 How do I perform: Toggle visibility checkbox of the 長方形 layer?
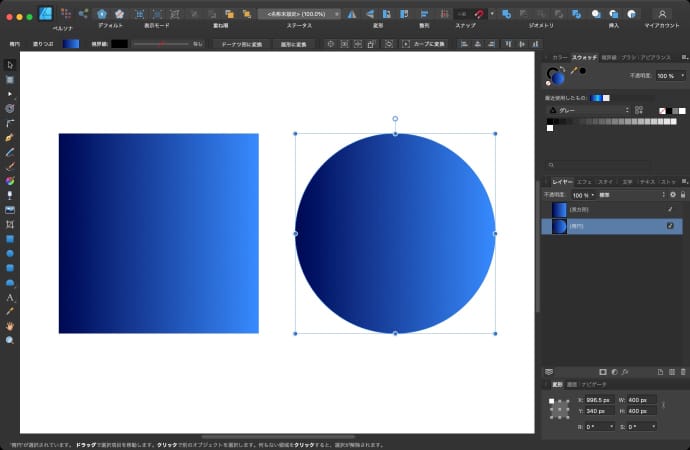pyautogui.click(x=670, y=209)
